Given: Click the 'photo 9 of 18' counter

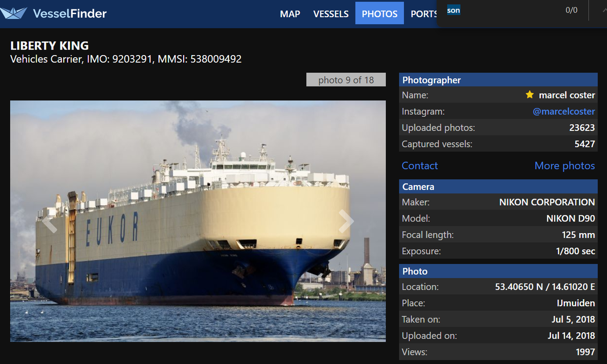Looking at the screenshot, I should tap(346, 80).
